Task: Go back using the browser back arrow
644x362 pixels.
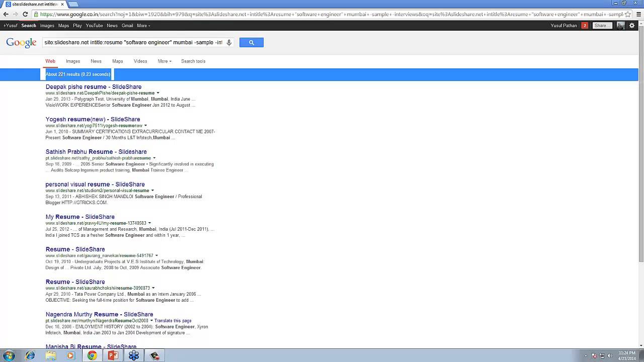Action: point(6,14)
